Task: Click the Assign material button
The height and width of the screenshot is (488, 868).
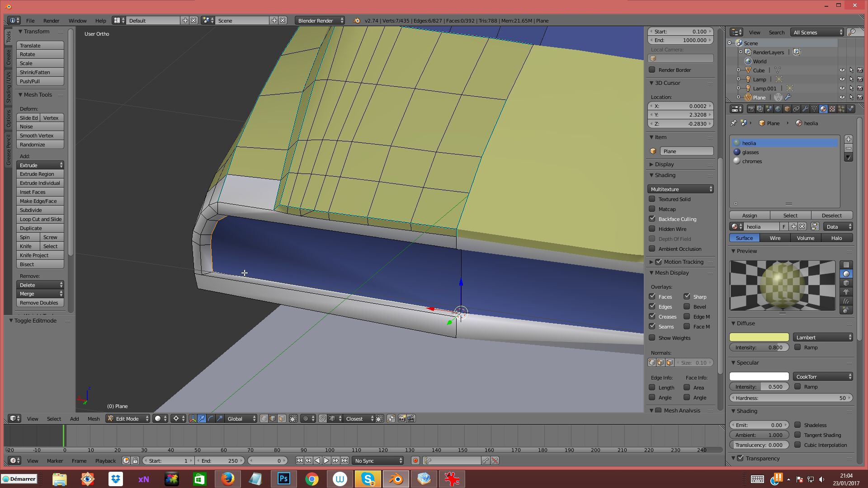Action: pyautogui.click(x=749, y=216)
